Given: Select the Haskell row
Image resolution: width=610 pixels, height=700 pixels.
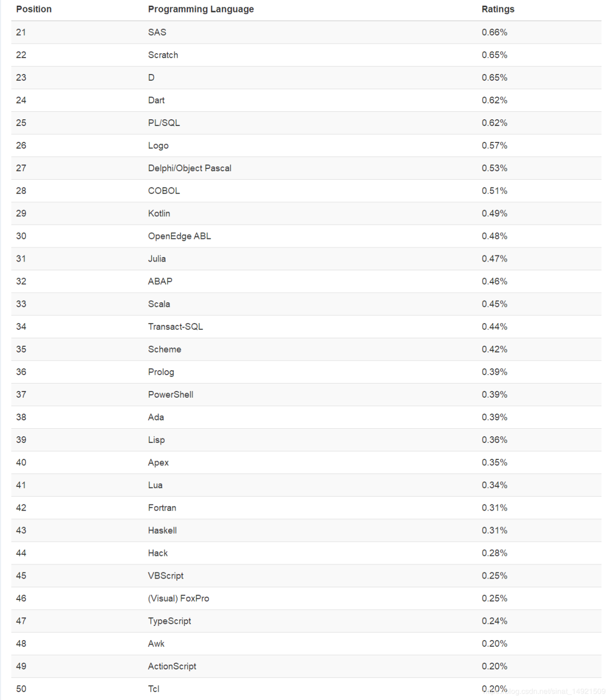Looking at the screenshot, I should click(162, 530).
